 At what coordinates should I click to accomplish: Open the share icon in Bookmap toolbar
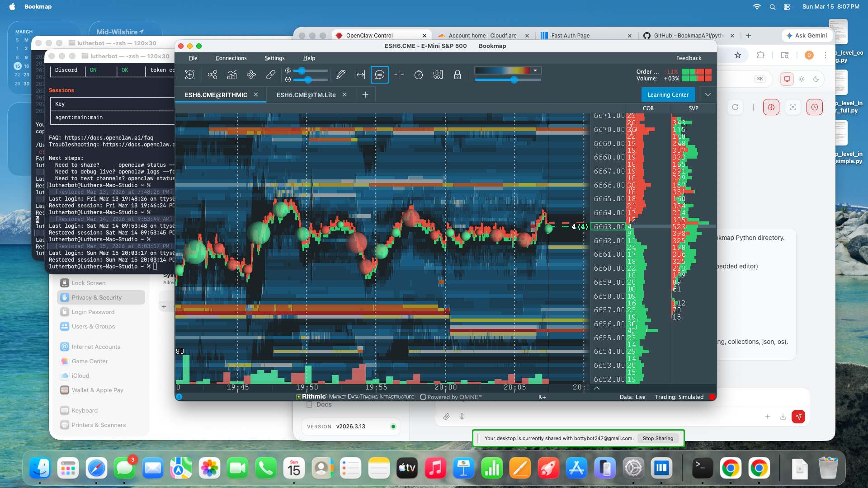click(212, 75)
